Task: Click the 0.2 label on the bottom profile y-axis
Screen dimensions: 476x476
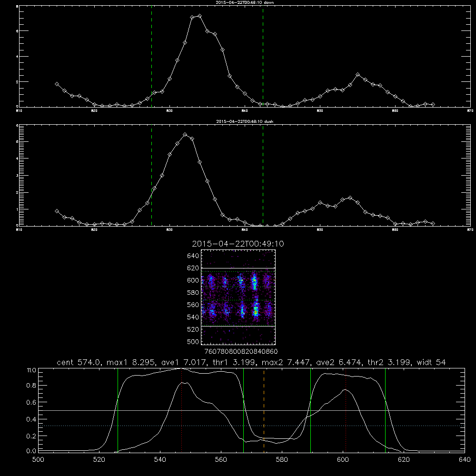Action: [31, 436]
